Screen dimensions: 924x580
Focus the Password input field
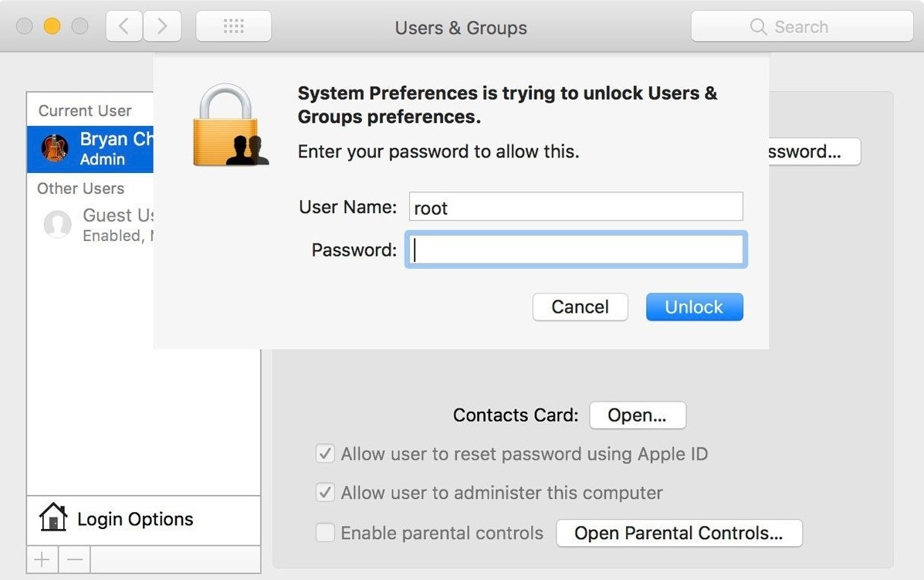(576, 250)
